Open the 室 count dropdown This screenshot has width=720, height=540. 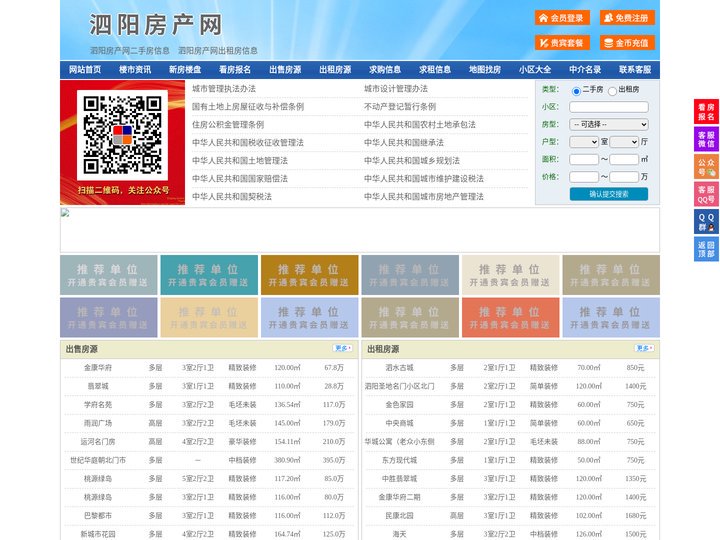point(584,142)
